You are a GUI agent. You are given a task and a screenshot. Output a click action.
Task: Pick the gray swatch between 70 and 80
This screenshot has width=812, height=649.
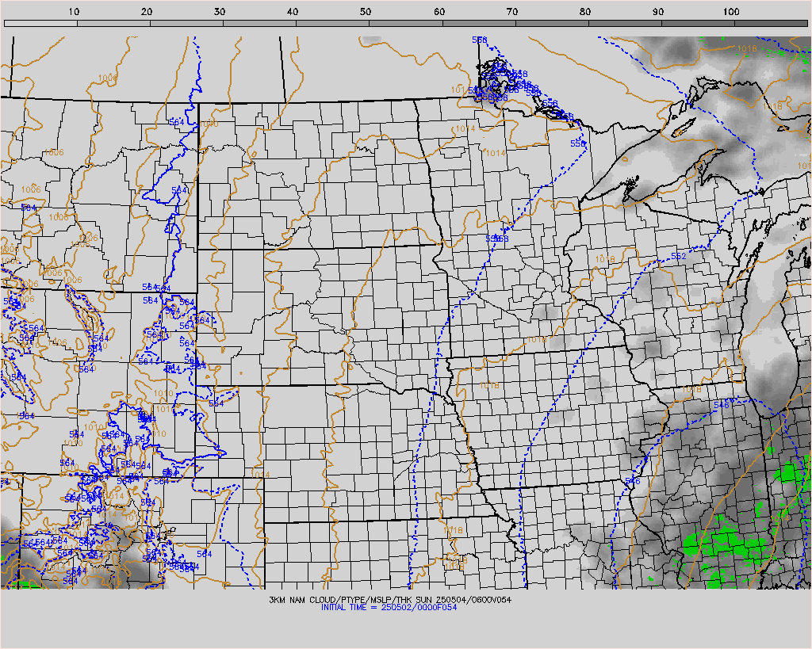tap(553, 23)
